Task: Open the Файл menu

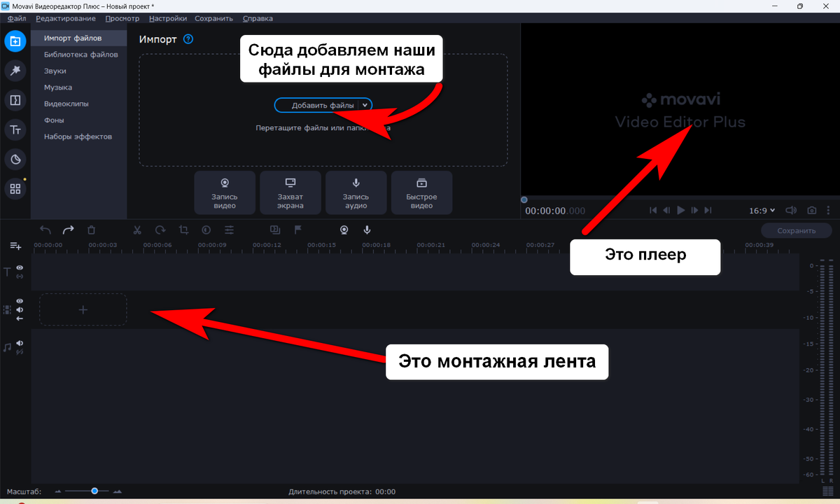Action: click(x=17, y=18)
